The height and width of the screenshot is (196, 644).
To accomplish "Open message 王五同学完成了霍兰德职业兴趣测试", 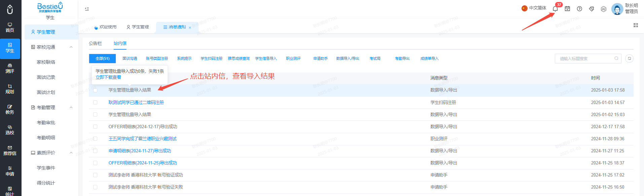I will click(142, 139).
